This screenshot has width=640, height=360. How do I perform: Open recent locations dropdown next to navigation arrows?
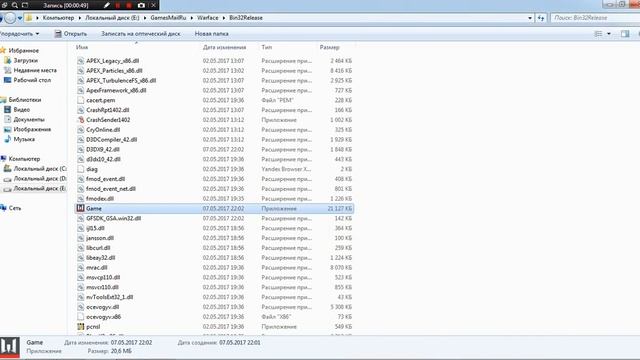[20, 18]
